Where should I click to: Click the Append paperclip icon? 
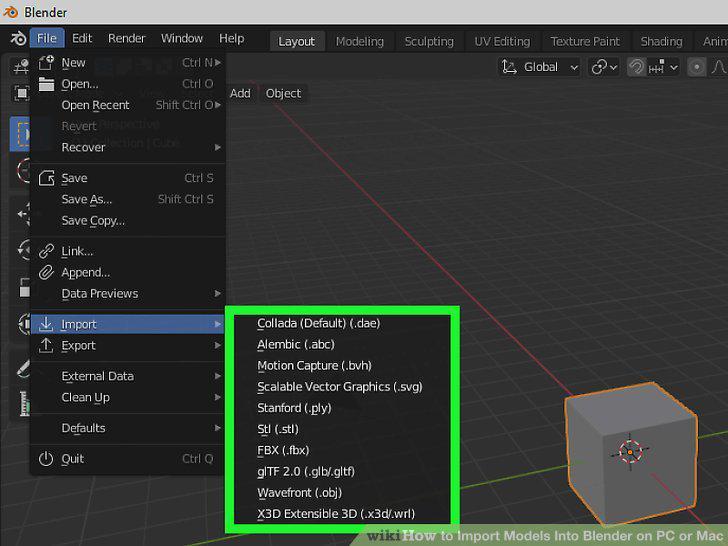[x=46, y=273]
